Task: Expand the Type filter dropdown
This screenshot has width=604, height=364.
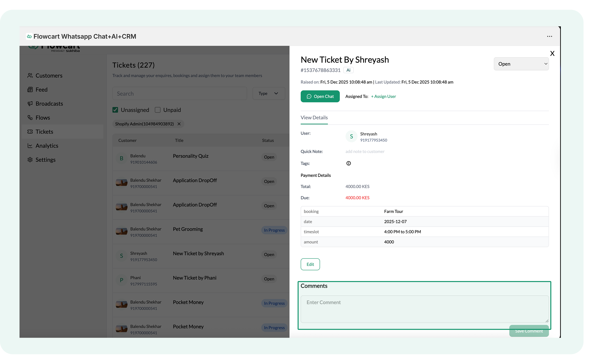Action: point(269,93)
